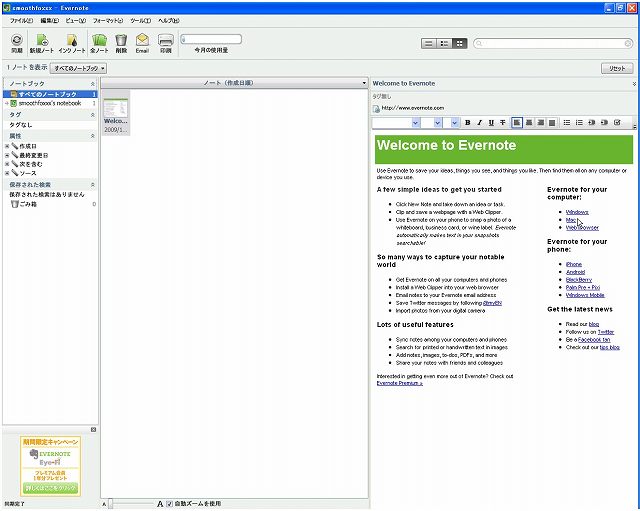Follow the Twitter link

606,332
